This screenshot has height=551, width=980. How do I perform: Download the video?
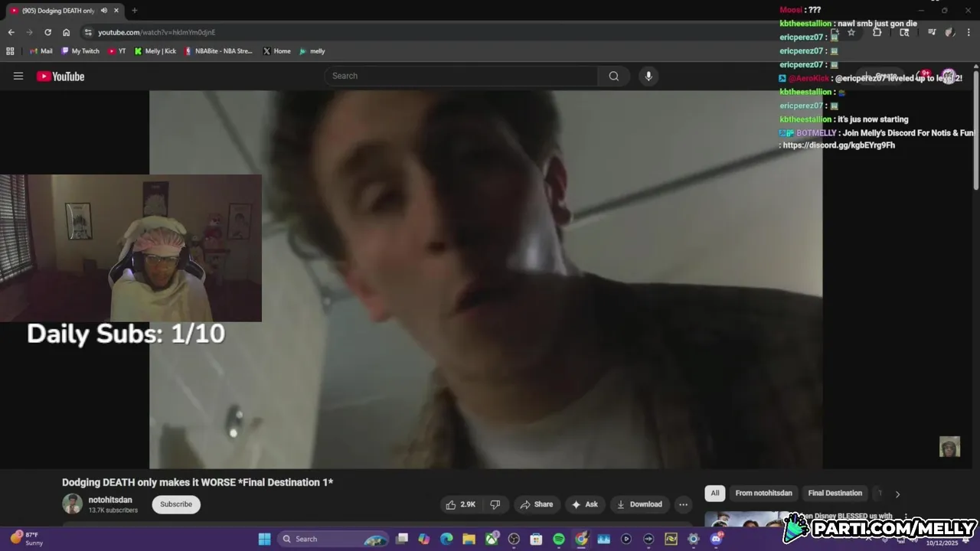click(639, 504)
